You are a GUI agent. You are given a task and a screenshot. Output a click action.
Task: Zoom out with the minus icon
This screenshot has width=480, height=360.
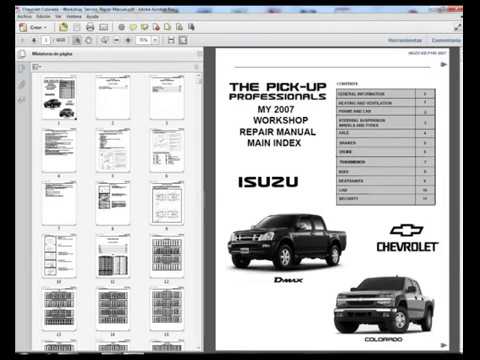(x=116, y=40)
